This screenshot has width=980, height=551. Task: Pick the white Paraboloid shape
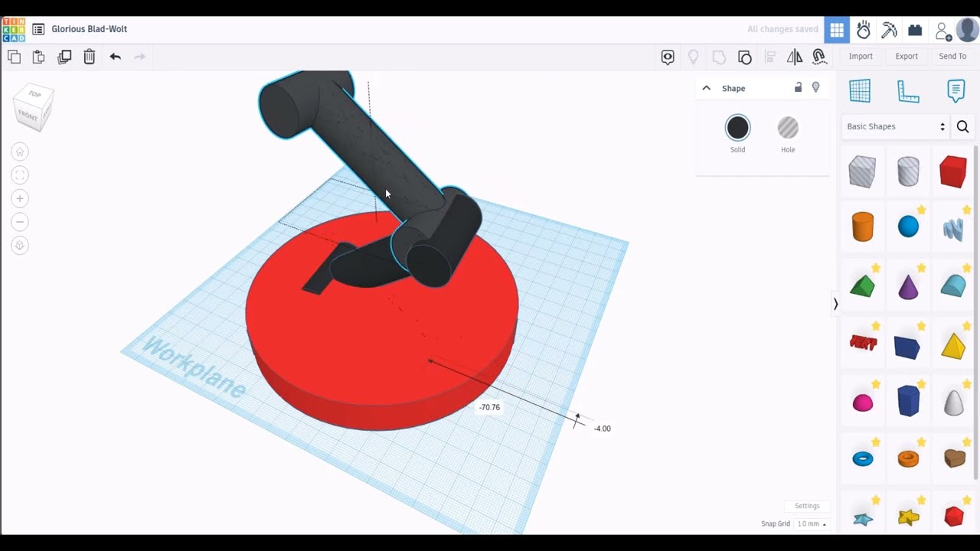point(953,402)
